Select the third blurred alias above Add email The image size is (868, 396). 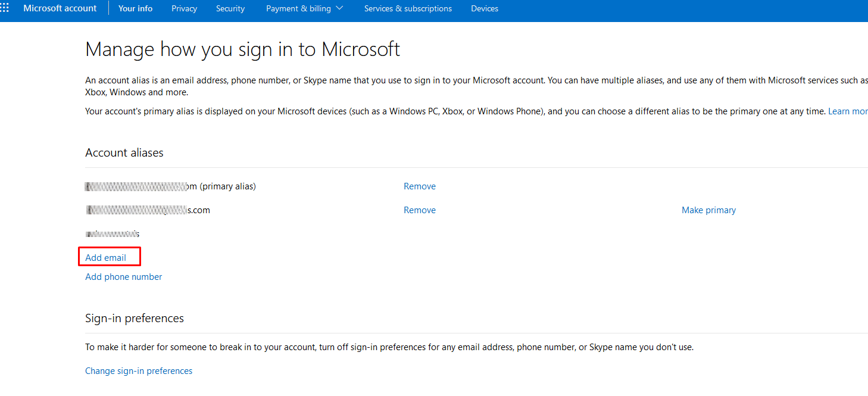(x=113, y=234)
